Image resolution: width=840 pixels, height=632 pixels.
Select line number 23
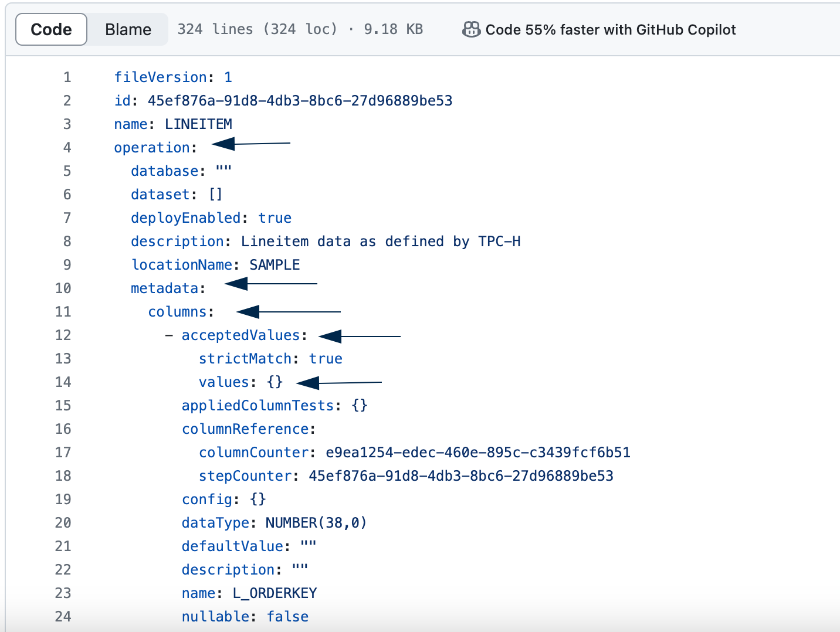[x=63, y=593]
